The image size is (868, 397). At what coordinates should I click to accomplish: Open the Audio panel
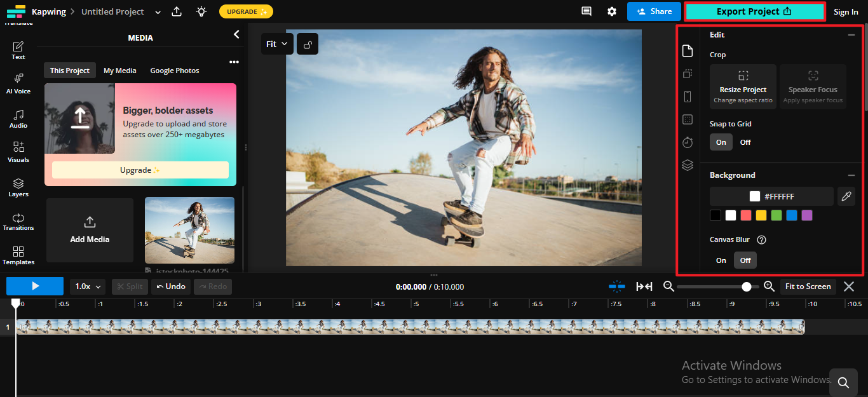18,118
